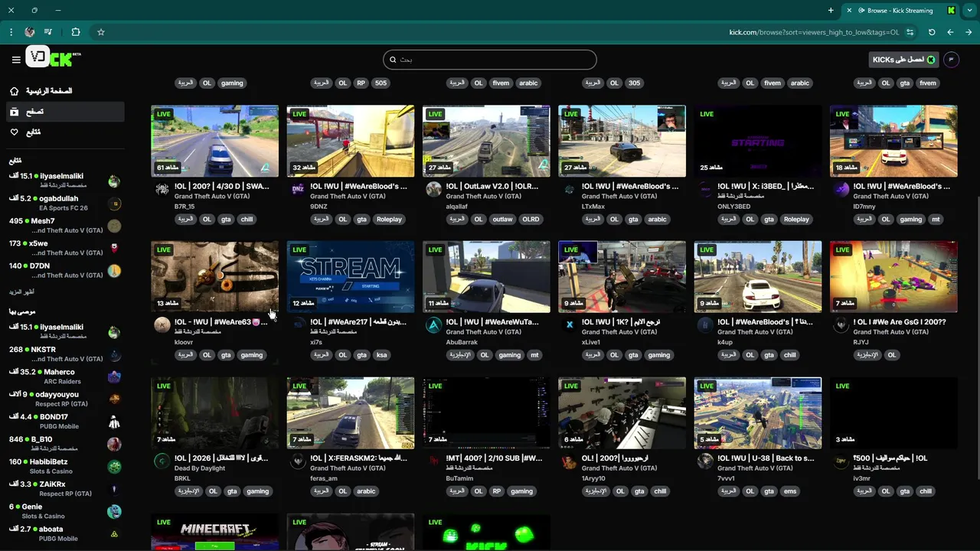Click 1Aryy10's channel avatar on stream card
Screen dimensions: 980x551
569,461
